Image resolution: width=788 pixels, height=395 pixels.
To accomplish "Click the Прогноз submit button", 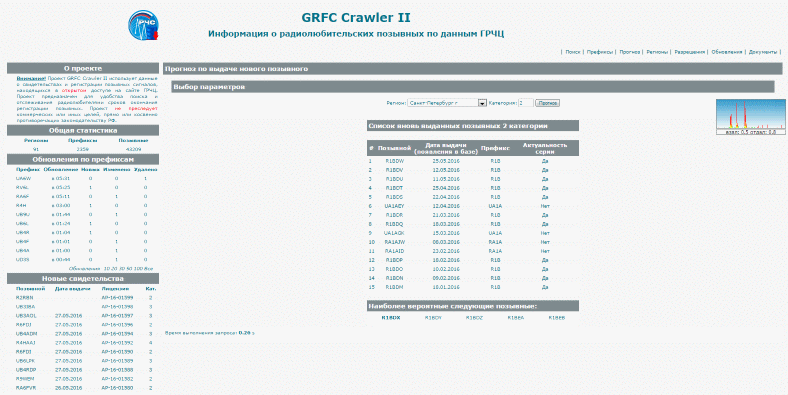I will click(547, 103).
